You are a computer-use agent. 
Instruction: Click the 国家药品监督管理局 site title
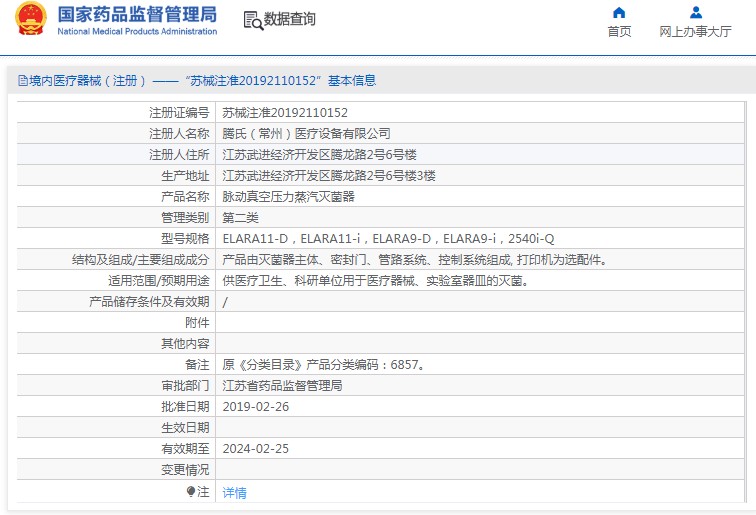(x=137, y=14)
